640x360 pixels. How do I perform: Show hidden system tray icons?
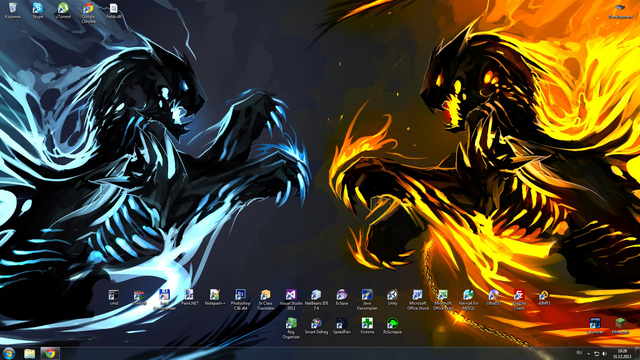(588, 354)
